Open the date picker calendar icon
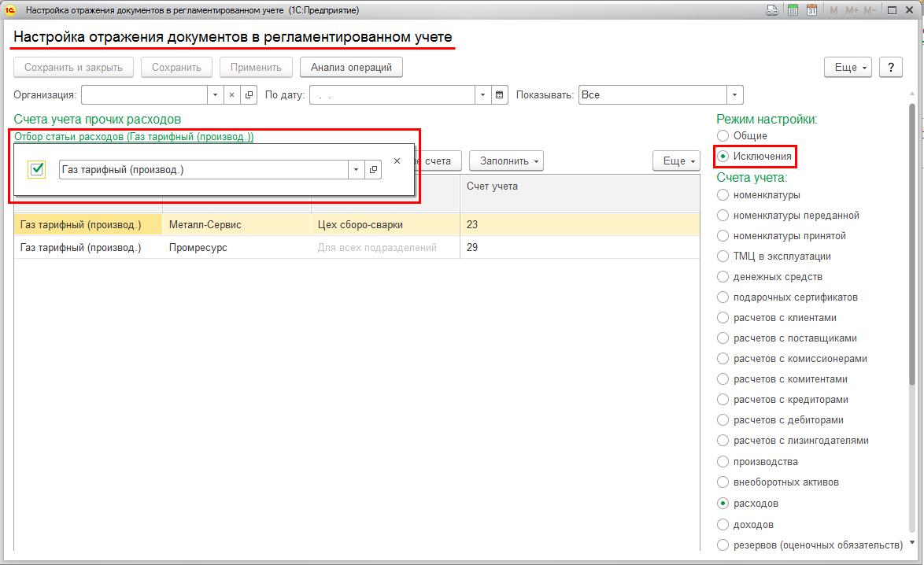Screen dimensions: 924x565 tap(499, 95)
